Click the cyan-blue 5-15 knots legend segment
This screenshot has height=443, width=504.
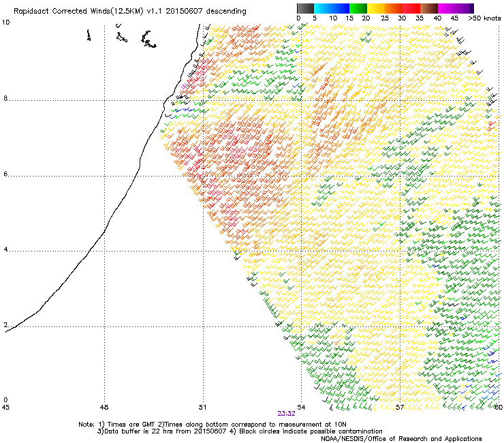click(x=332, y=8)
